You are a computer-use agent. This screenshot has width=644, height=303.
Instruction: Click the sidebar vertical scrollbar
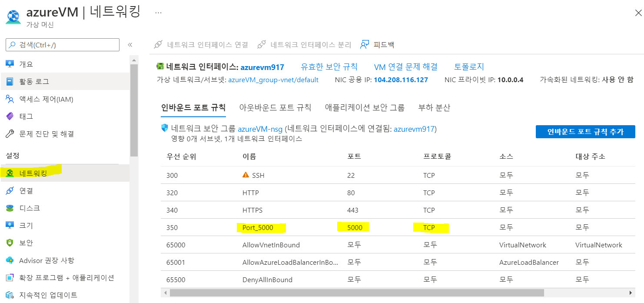tap(134, 110)
